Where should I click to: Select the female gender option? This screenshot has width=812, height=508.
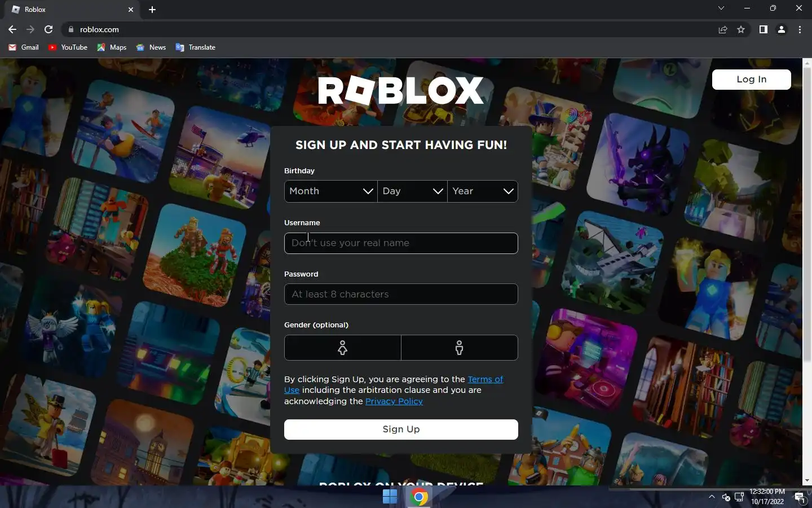point(343,348)
